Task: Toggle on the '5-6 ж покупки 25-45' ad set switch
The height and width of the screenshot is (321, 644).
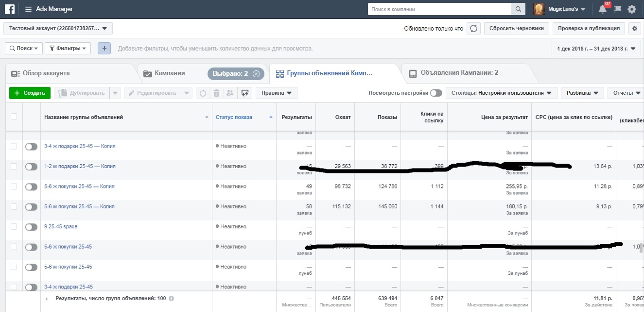Action: (31, 247)
